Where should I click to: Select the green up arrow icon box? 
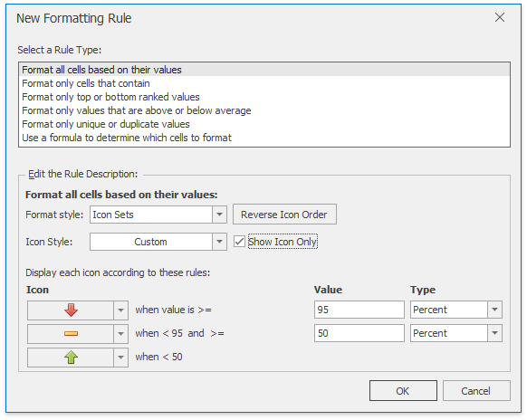point(71,357)
